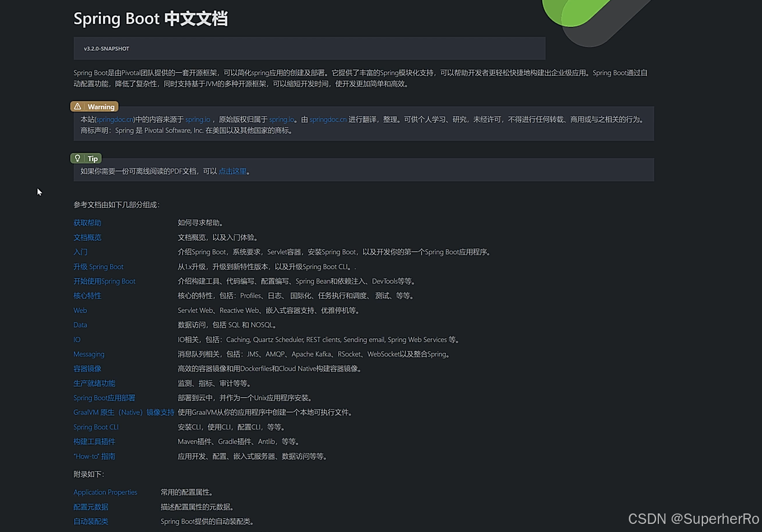The image size is (762, 532).
Task: Open the 生产就绪功能 link
Action: [x=94, y=383]
